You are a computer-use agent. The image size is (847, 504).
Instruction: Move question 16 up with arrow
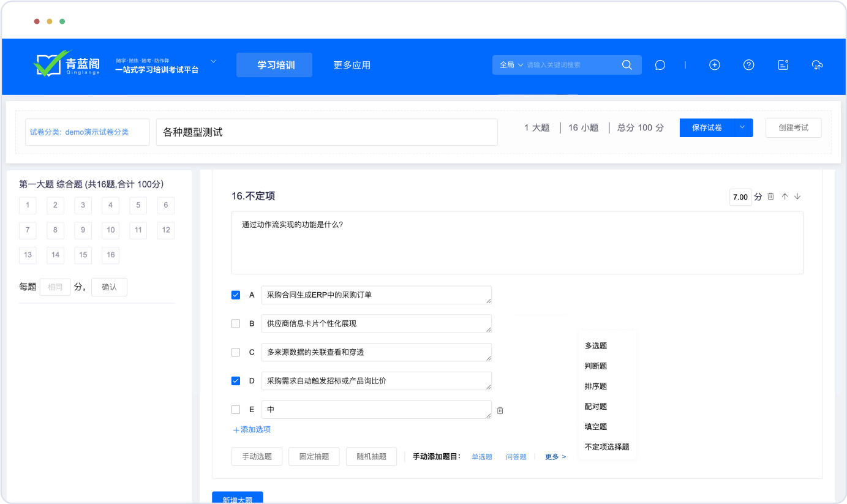(x=785, y=197)
